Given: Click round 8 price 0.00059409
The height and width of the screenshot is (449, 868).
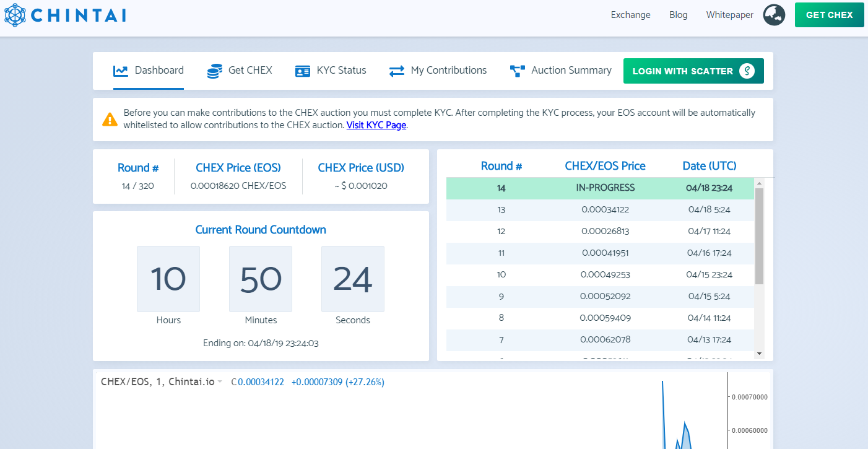Looking at the screenshot, I should click(x=605, y=318).
